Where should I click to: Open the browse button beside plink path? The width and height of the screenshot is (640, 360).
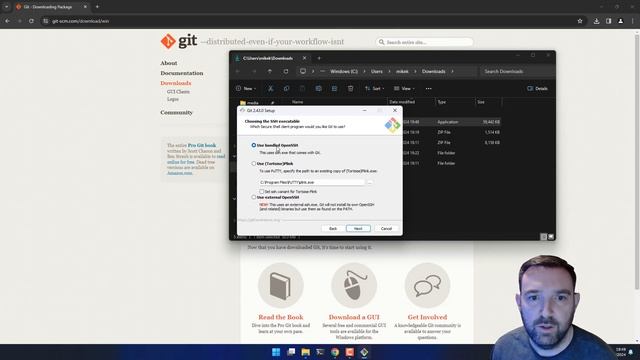(x=370, y=182)
